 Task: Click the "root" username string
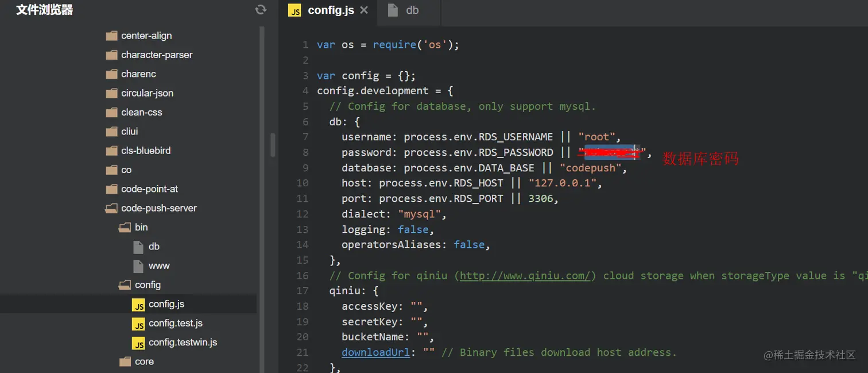[596, 137]
